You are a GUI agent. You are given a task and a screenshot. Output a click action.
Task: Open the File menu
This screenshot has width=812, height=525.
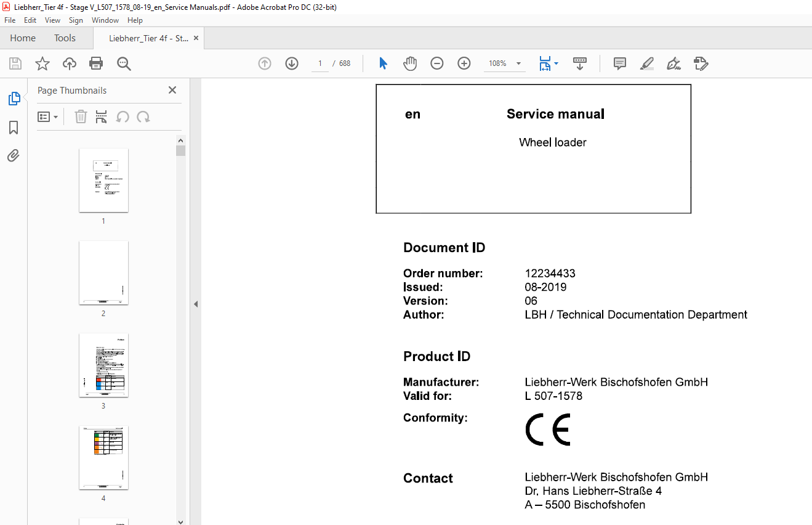click(x=10, y=20)
